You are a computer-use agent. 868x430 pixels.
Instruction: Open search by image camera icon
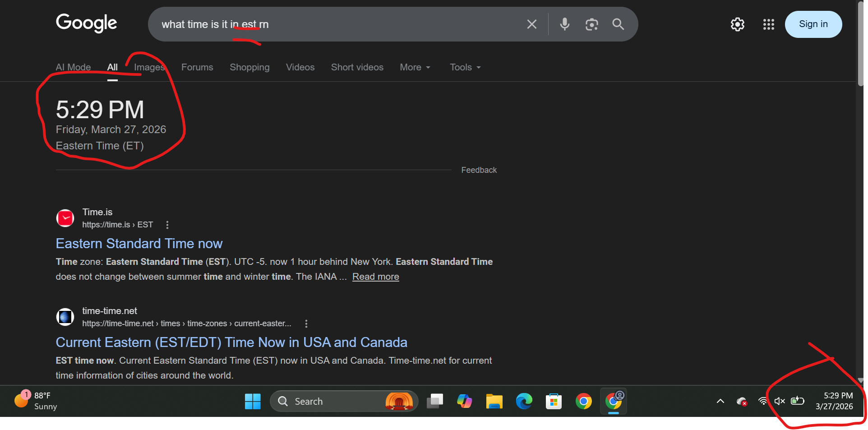591,24
